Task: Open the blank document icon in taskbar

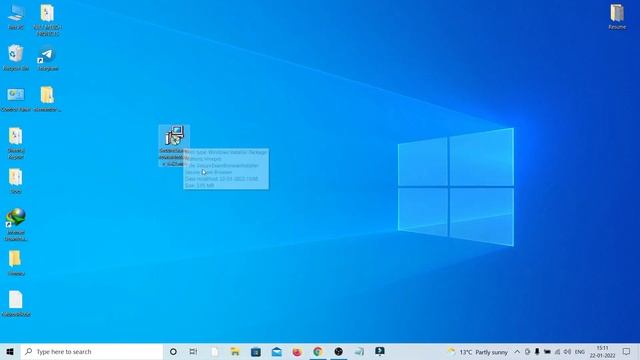Action: tap(215, 351)
